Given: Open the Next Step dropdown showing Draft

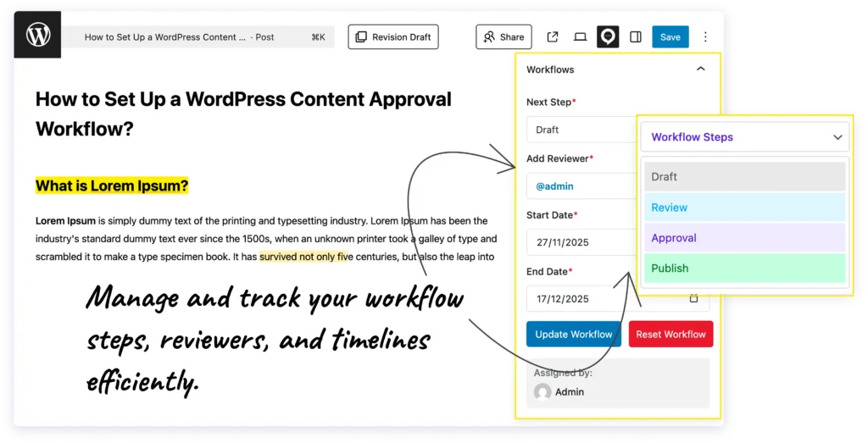Looking at the screenshot, I should [x=581, y=130].
